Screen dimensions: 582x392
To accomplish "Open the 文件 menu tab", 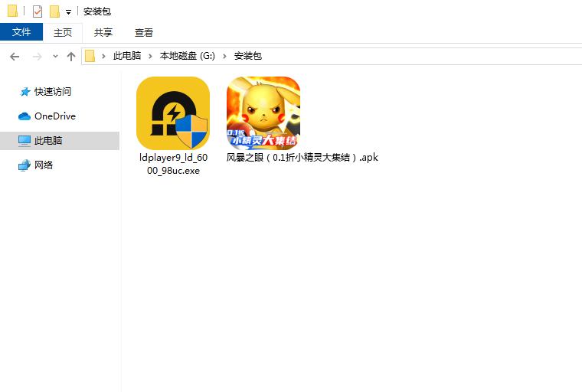I will click(21, 32).
